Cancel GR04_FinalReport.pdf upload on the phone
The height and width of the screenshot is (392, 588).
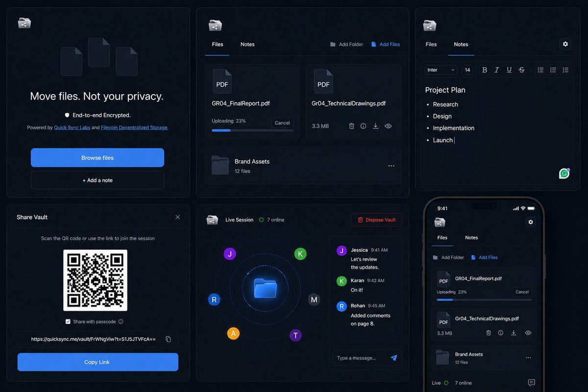tap(522, 292)
